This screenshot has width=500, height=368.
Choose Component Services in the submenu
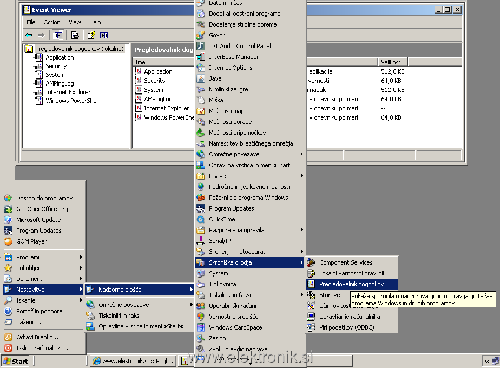coord(352,262)
